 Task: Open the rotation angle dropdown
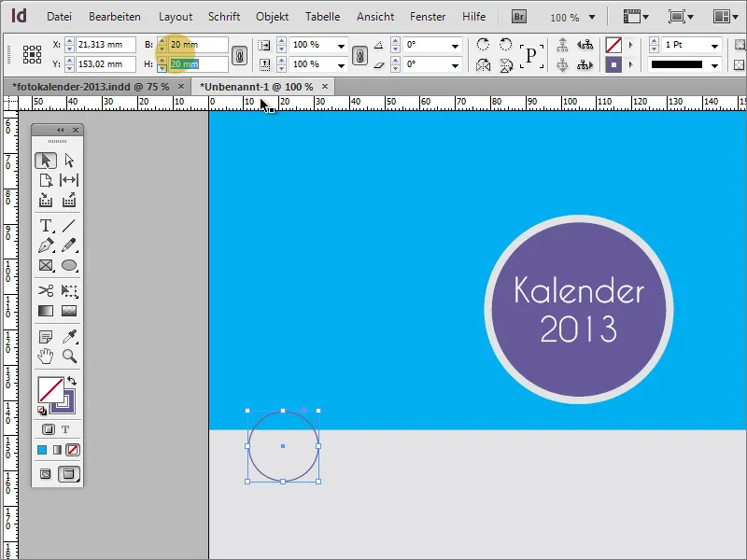click(456, 46)
